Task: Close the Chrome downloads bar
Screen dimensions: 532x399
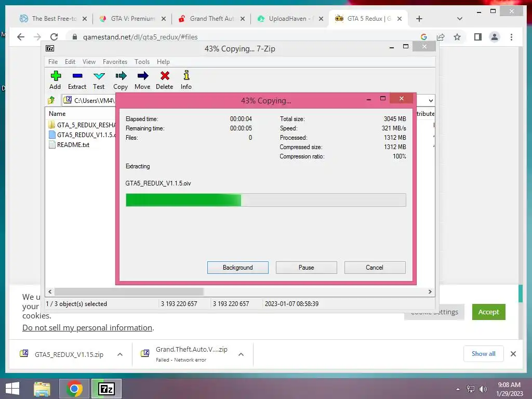Action: 513,354
